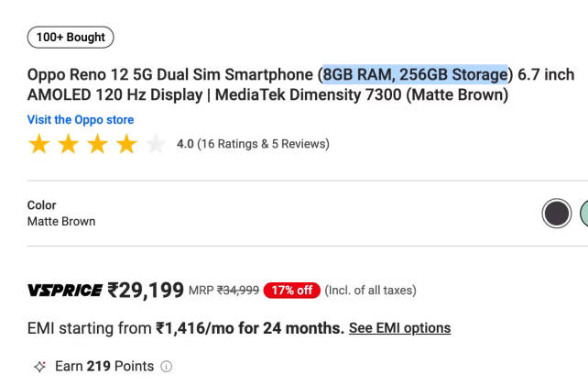Click the struck-through MRP ₹34,999
The width and height of the screenshot is (588, 385).
[237, 291]
